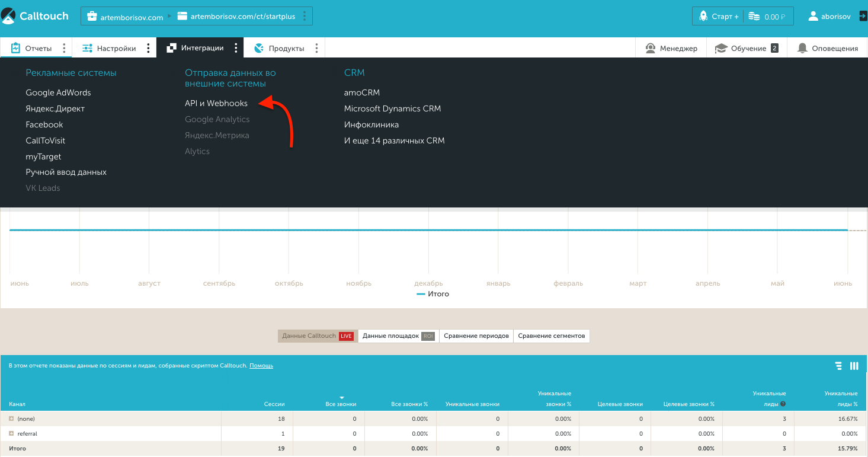The height and width of the screenshot is (457, 868).
Task: Sort the table by Сессии column
Action: pos(274,404)
